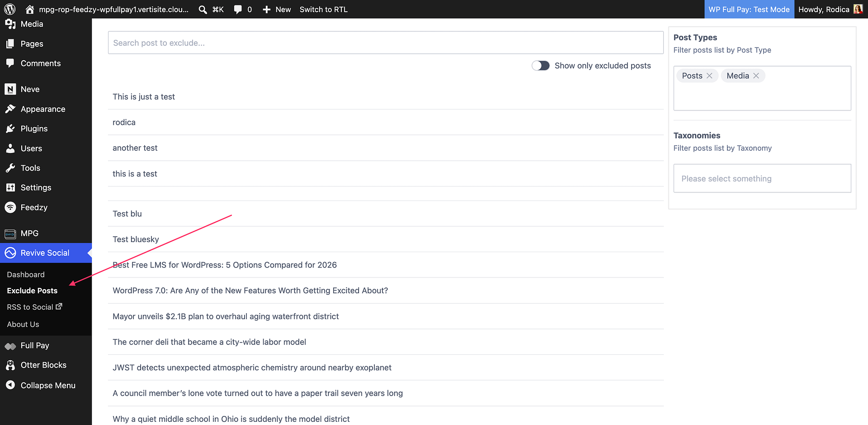Image resolution: width=868 pixels, height=425 pixels.
Task: Click the Revive Social icon
Action: click(x=10, y=253)
